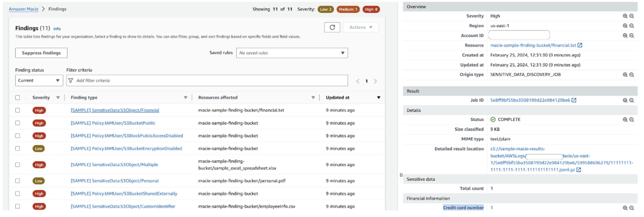The width and height of the screenshot is (644, 217).
Task: Check the SensitiveData:S3Object/Personal finding row
Action: [18, 181]
